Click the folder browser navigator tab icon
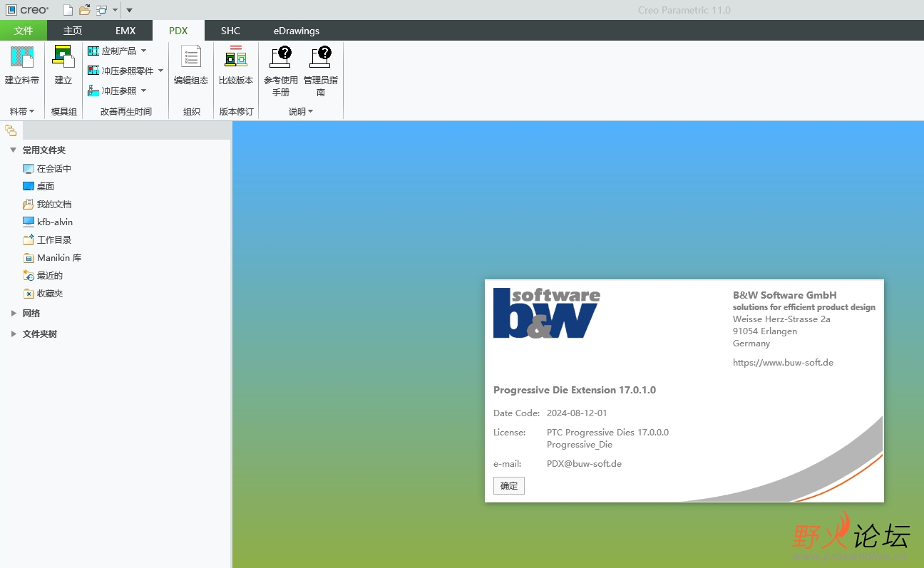This screenshot has height=568, width=924. pyautogui.click(x=11, y=130)
